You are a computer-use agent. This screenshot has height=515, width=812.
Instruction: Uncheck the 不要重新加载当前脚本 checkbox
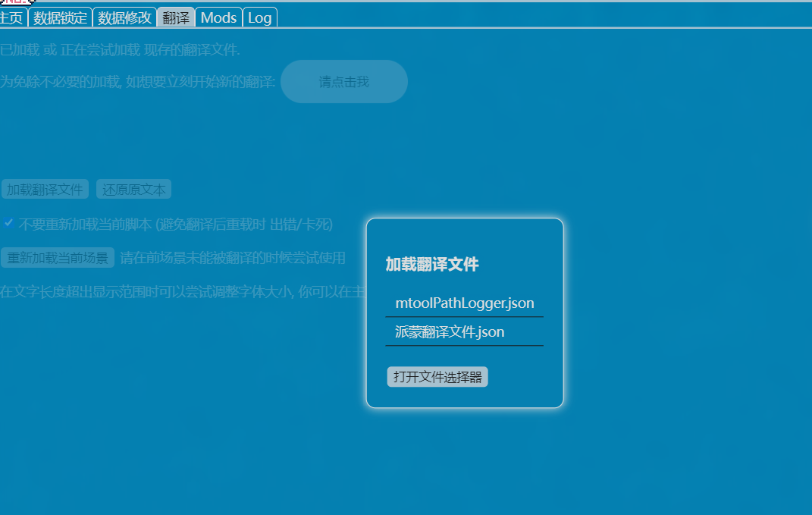[9, 223]
